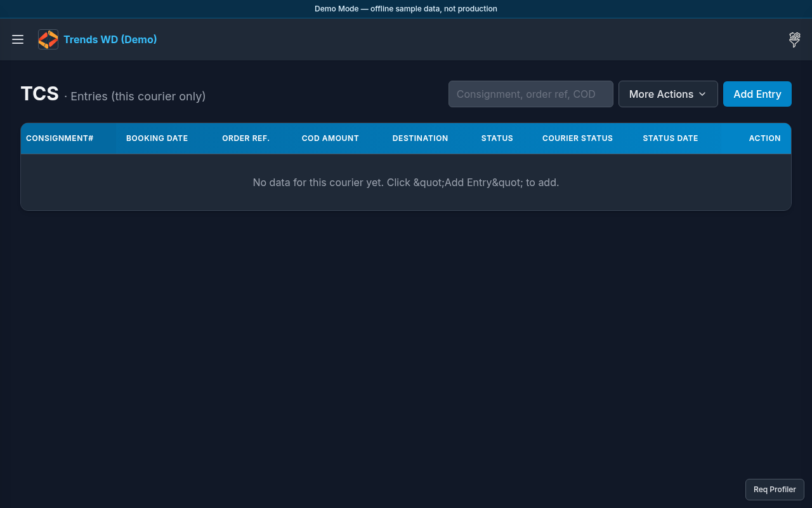Sort by Destination column header
The image size is (812, 508).
tap(420, 138)
